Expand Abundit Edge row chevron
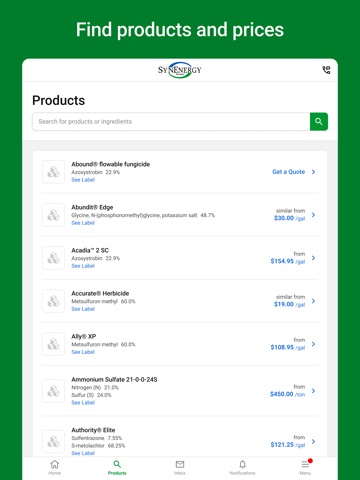 (313, 215)
